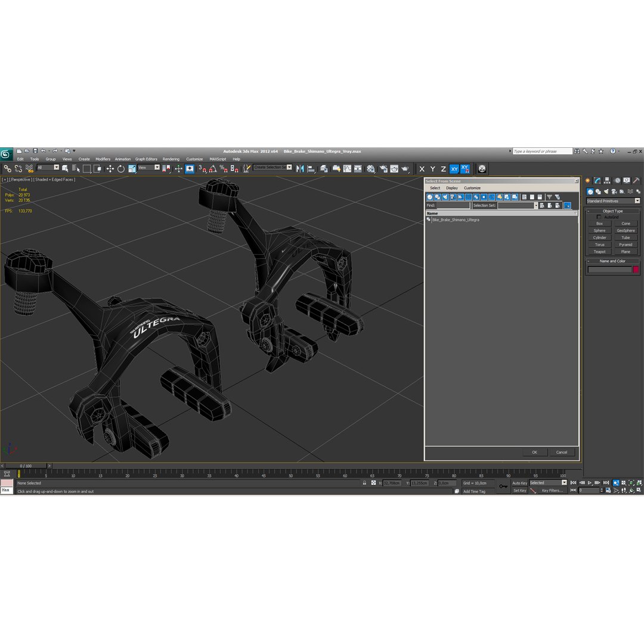Toggle Angle Snap in the main toolbar
Screen dimensions: 644x644
[x=213, y=169]
